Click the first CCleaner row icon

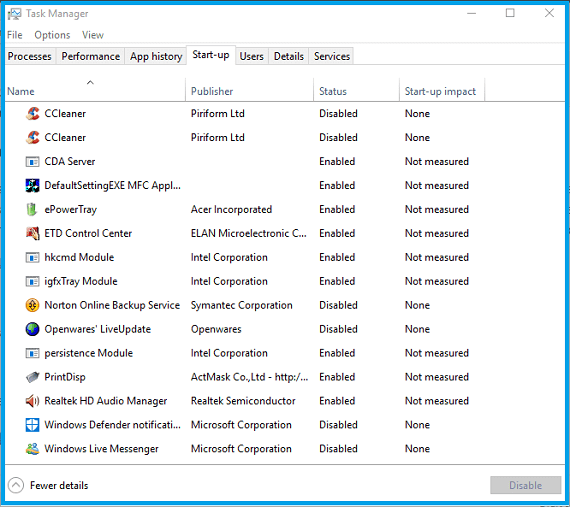tap(32, 113)
